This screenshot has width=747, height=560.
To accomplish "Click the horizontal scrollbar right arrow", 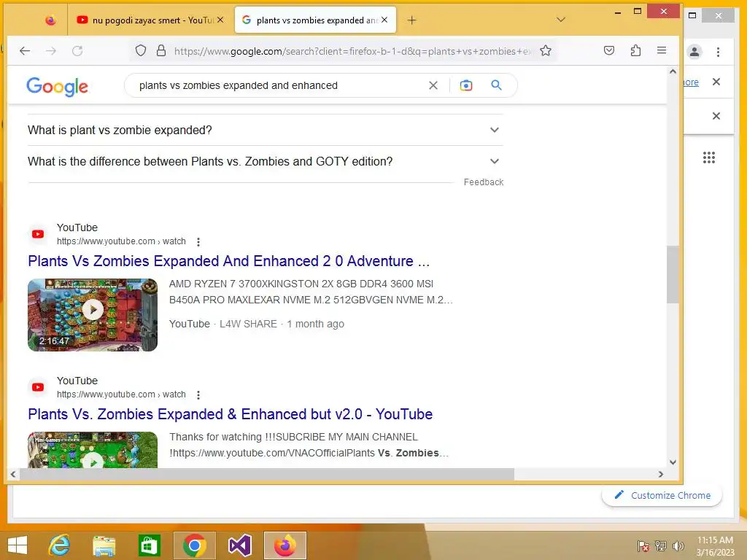I will 661,474.
